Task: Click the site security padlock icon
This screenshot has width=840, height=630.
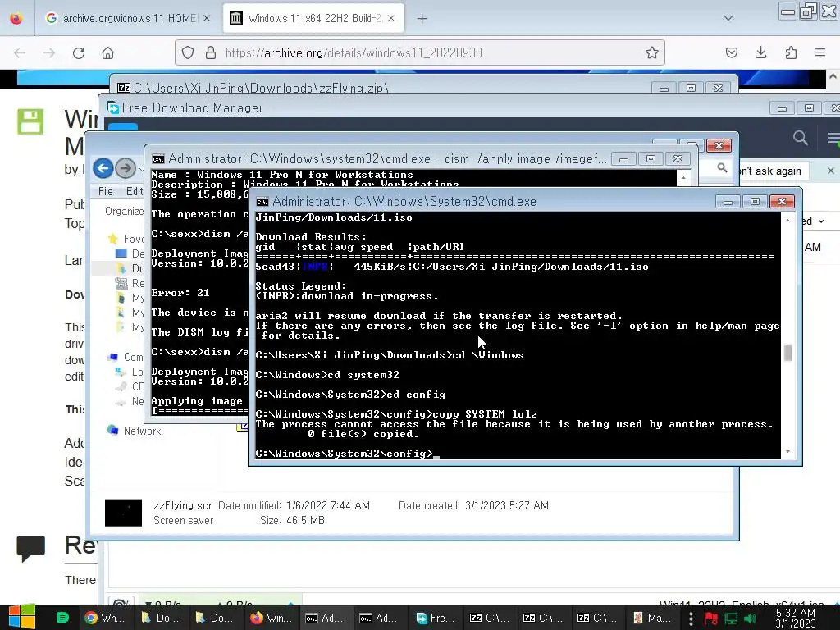Action: [x=211, y=52]
